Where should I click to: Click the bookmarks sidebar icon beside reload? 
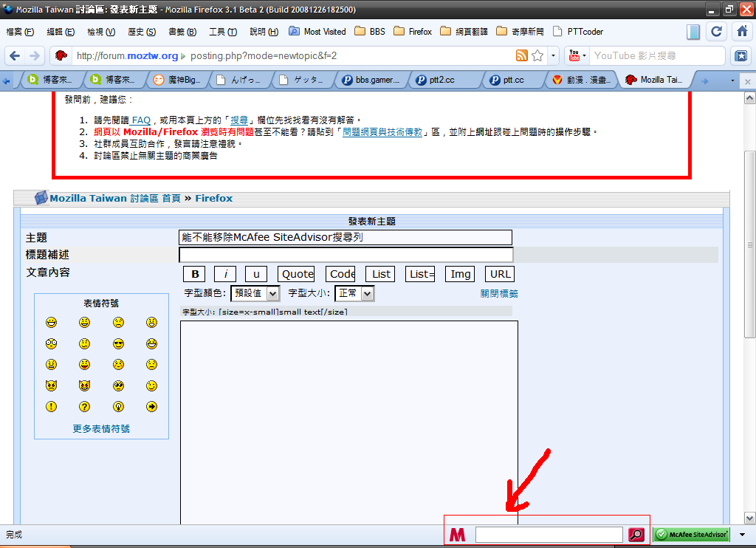pyautogui.click(x=693, y=32)
